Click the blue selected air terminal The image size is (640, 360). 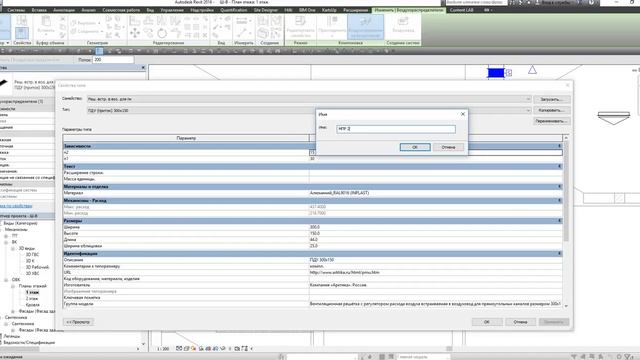pos(496,73)
